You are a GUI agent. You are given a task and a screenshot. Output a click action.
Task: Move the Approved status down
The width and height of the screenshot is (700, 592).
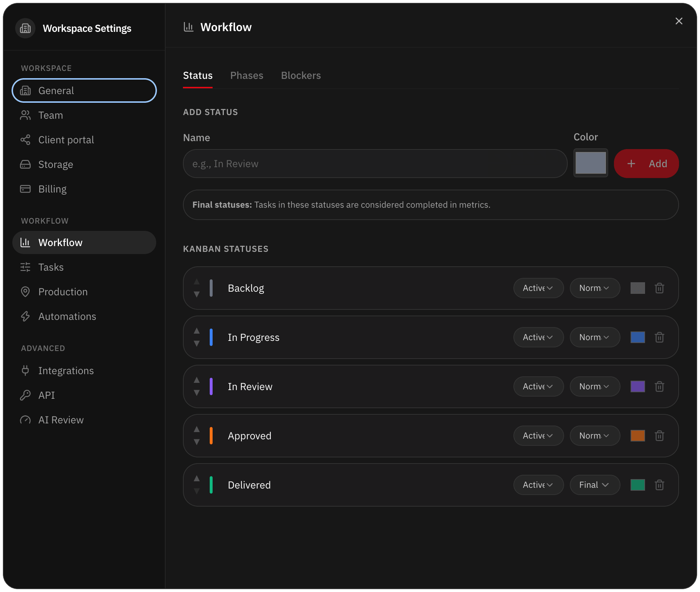pos(197,442)
